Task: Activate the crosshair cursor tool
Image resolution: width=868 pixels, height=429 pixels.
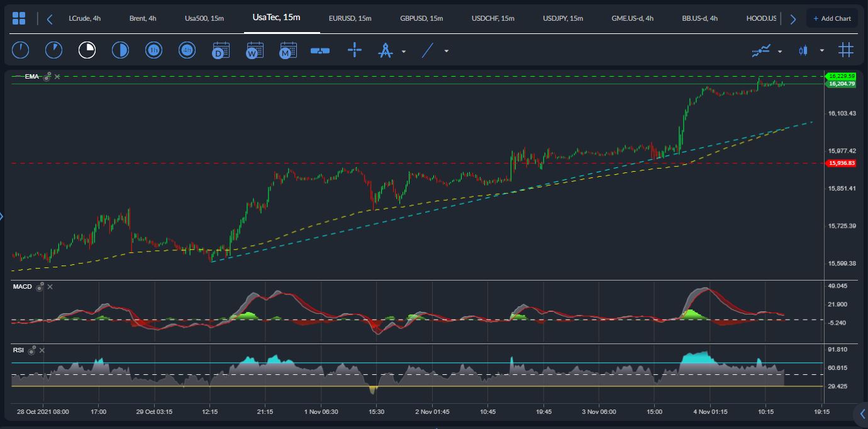Action: pyautogui.click(x=355, y=50)
